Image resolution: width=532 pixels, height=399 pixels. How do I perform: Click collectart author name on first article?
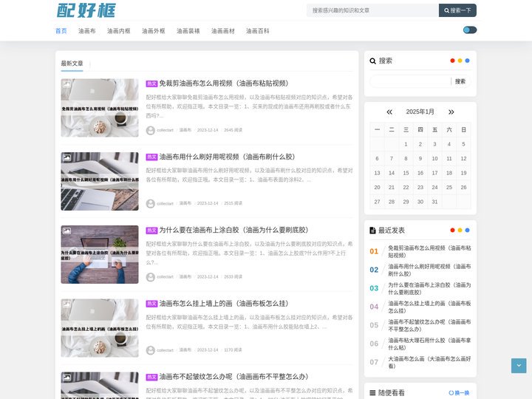(x=166, y=130)
